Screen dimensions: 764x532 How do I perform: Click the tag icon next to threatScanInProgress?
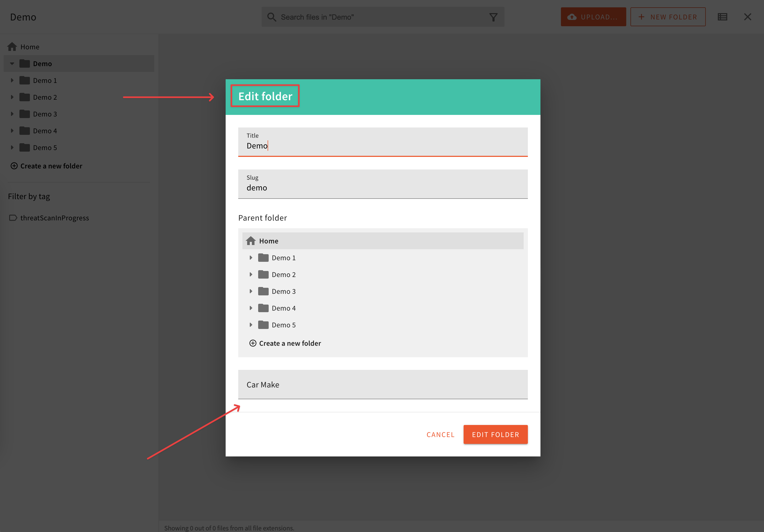coord(13,218)
